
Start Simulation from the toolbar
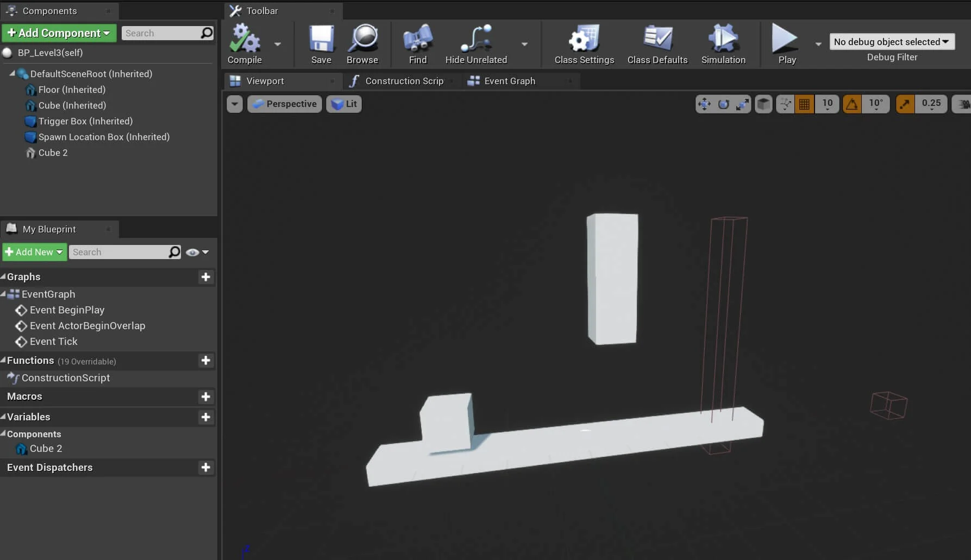723,40
